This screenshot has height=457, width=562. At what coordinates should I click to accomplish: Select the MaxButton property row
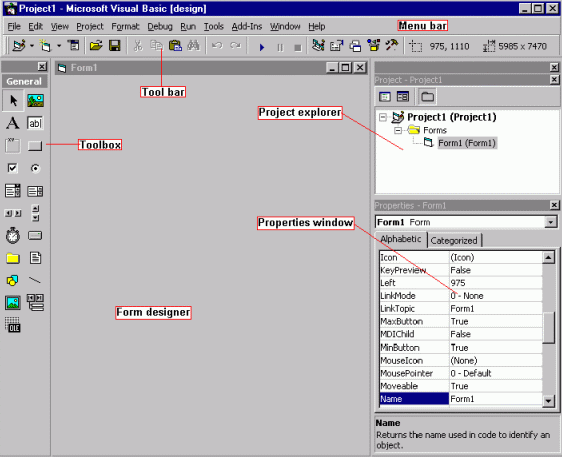pyautogui.click(x=461, y=322)
